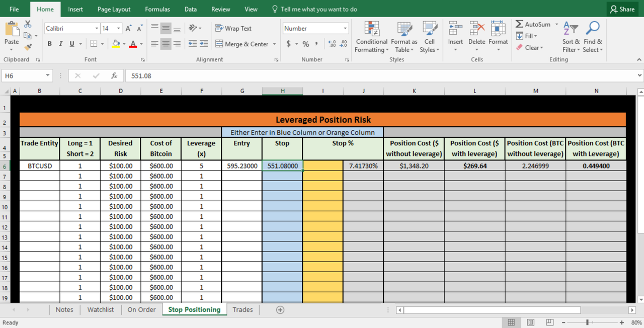
Task: Switch to the Watchlist sheet tab
Action: tap(101, 310)
